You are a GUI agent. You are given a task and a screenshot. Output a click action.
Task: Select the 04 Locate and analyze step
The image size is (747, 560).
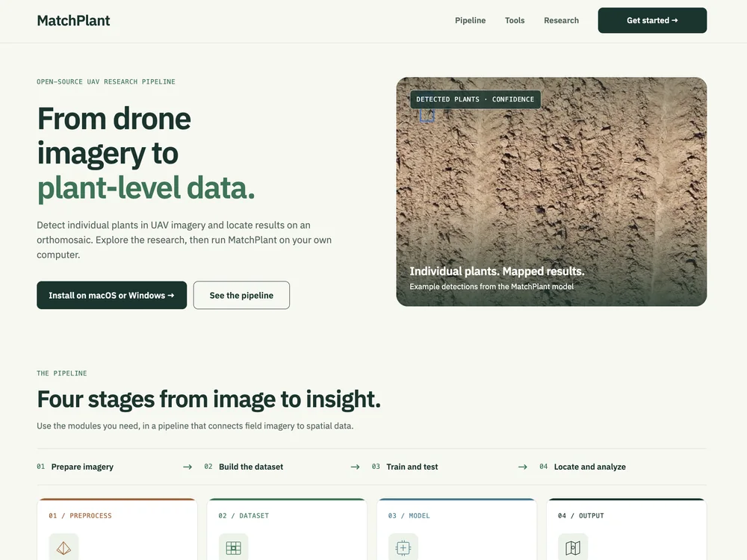tap(582, 467)
